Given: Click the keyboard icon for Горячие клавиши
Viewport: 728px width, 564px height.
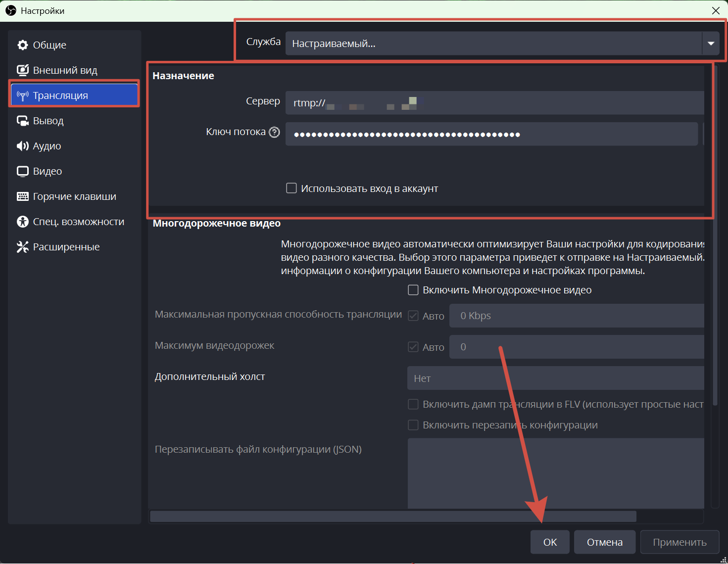Looking at the screenshot, I should [x=22, y=196].
